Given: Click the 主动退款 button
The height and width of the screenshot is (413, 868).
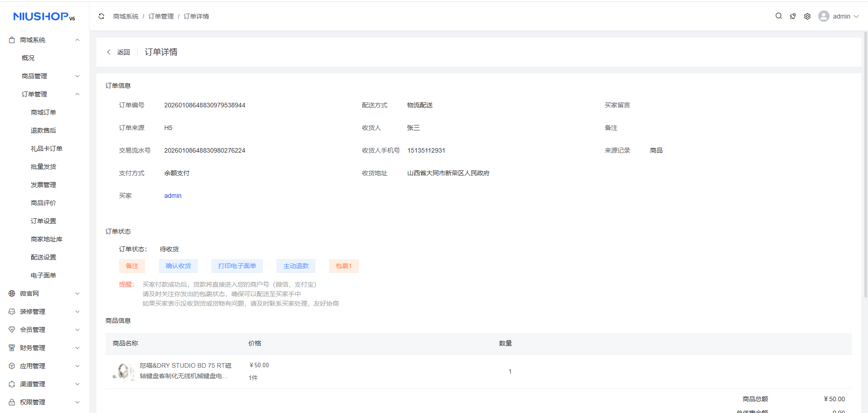Looking at the screenshot, I should point(296,266).
